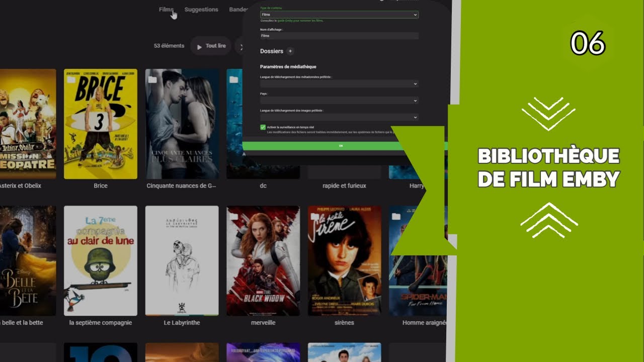Click la septième compagnie title
The image size is (644, 362).
point(101,323)
